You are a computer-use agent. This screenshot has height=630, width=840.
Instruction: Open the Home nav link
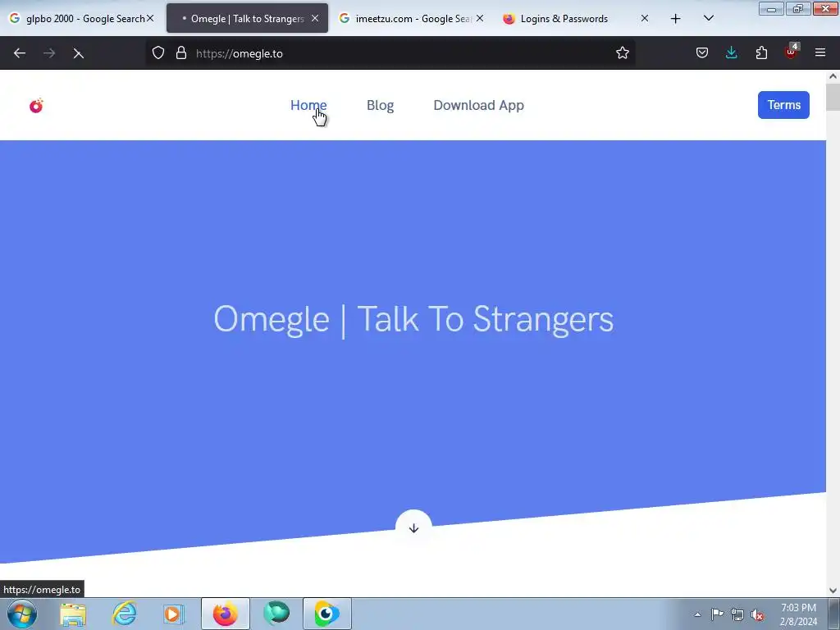308,106
